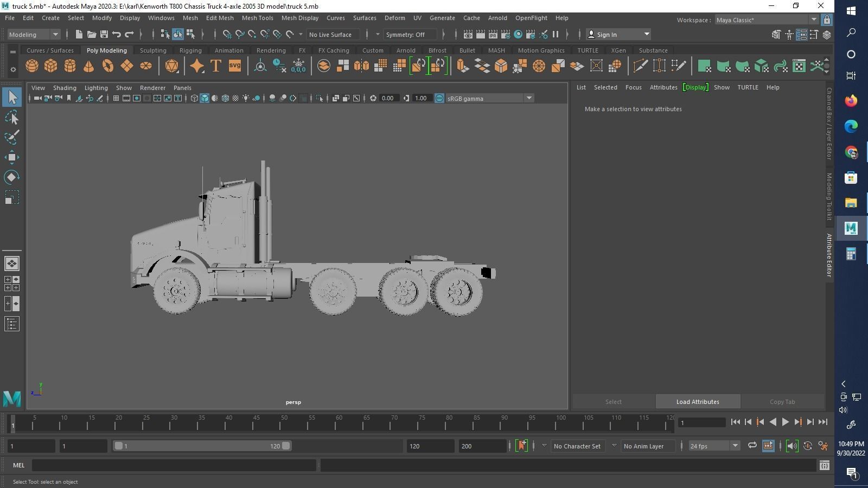Toggle textured display in viewport
This screenshot has height=488, width=868.
(x=235, y=98)
